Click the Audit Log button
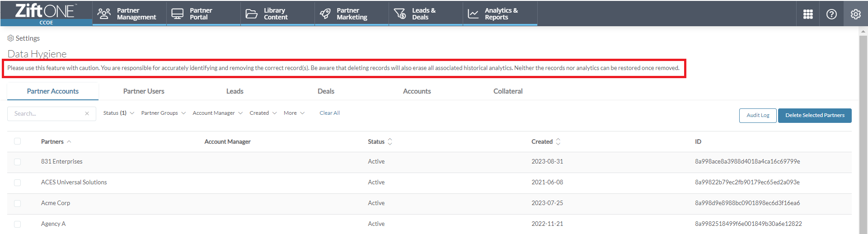 pyautogui.click(x=758, y=115)
